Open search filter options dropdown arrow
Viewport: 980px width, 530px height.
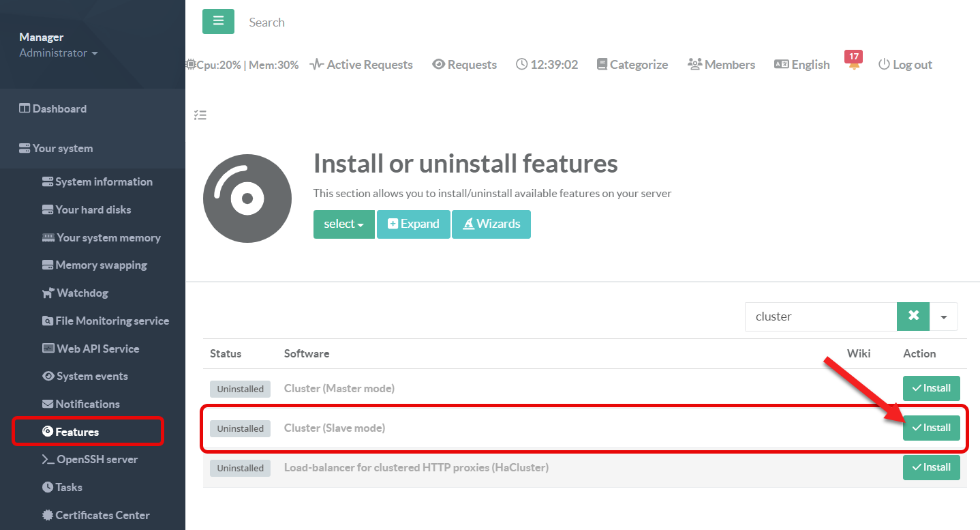944,317
